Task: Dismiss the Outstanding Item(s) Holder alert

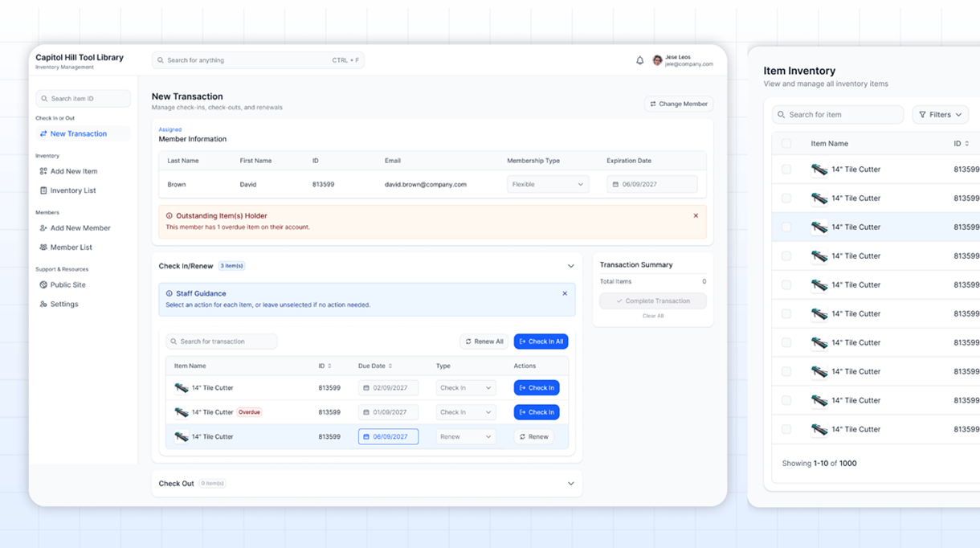Action: click(x=696, y=215)
